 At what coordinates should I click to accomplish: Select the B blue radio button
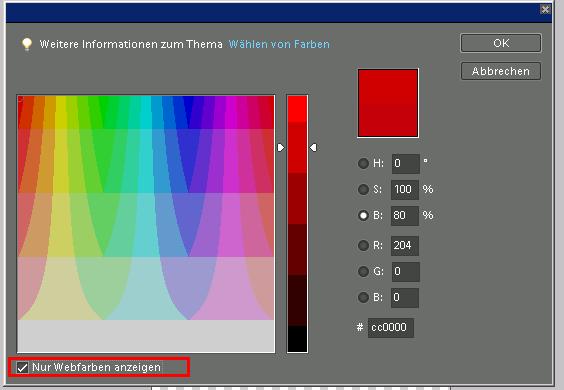coord(363,297)
